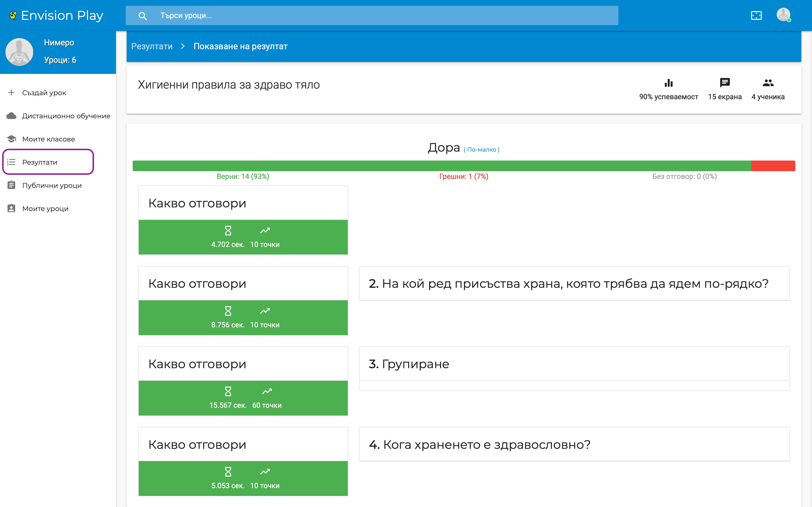This screenshot has height=507, width=812.
Task: Click the plus icon beside Създай урок
Action: coord(11,92)
